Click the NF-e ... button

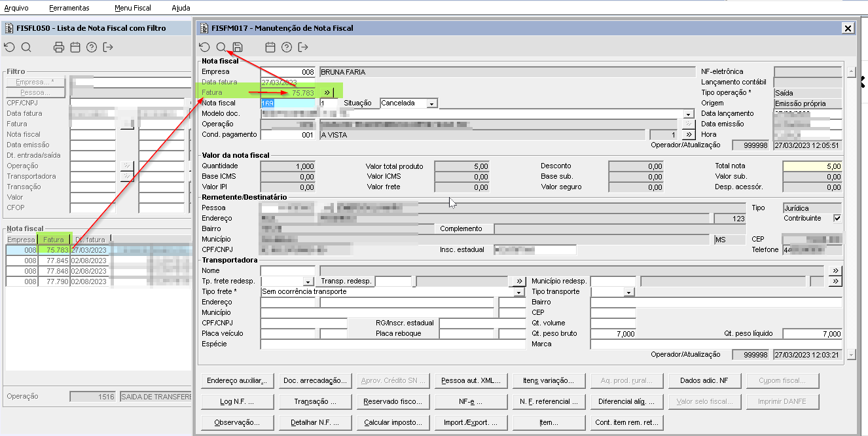coord(471,401)
